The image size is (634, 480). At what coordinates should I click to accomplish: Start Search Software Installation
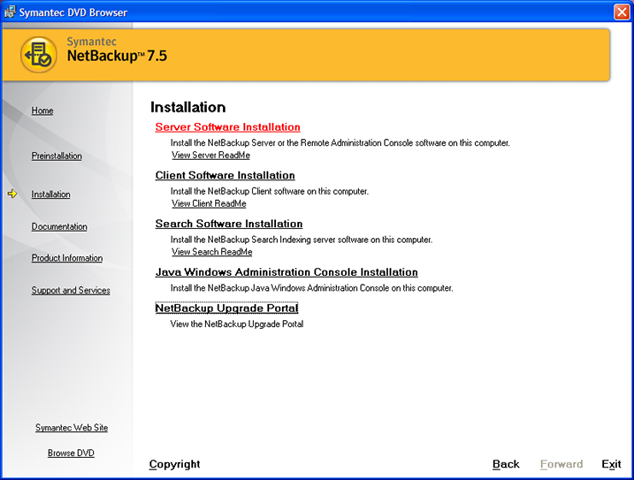click(x=229, y=224)
